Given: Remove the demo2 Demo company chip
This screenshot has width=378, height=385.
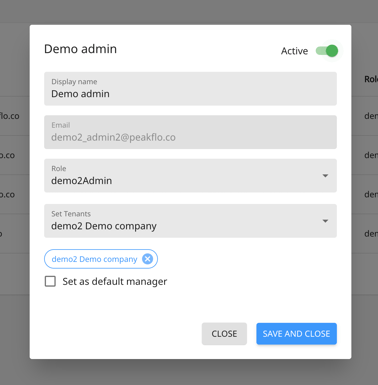Looking at the screenshot, I should (148, 259).
